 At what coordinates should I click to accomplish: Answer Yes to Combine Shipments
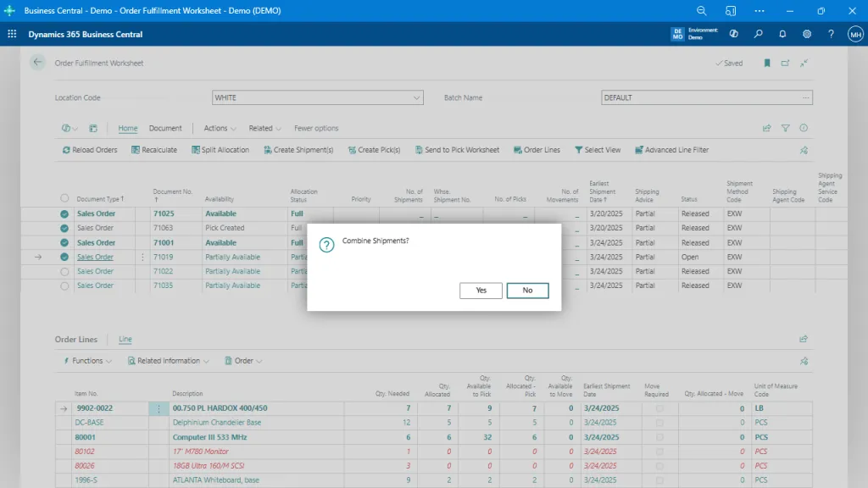(480, 290)
